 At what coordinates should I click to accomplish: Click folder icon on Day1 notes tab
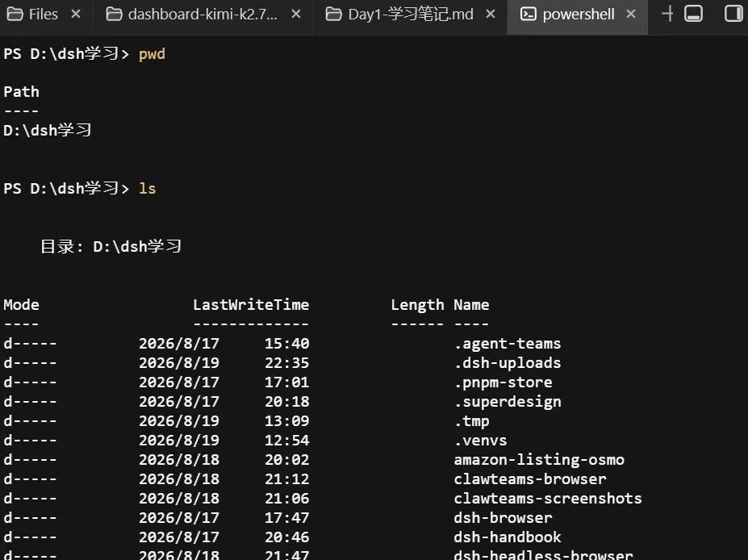tap(333, 15)
